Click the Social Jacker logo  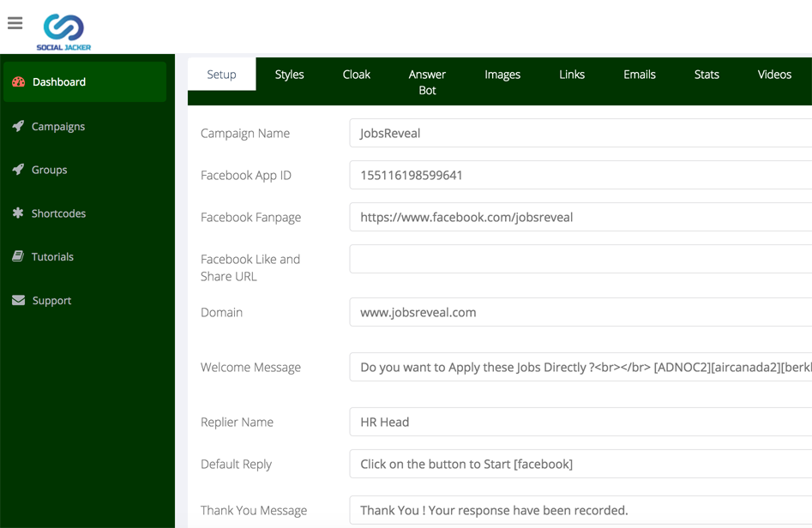click(x=63, y=32)
